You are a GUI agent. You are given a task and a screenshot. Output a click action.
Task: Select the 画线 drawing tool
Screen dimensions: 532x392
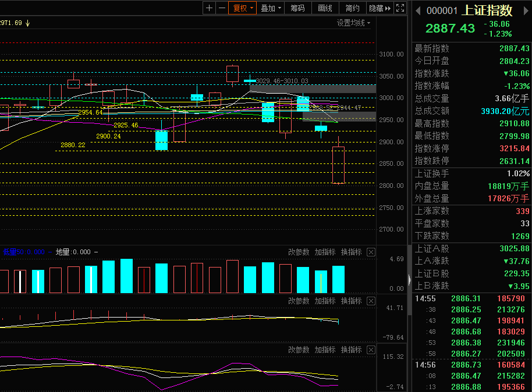coord(325,8)
